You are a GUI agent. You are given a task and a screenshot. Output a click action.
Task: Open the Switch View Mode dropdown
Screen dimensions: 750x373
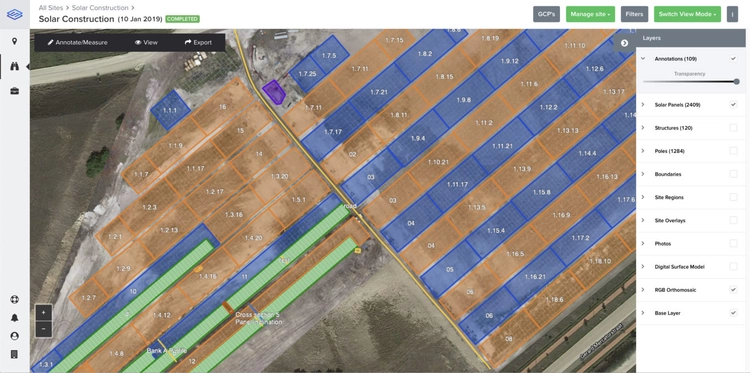point(687,14)
